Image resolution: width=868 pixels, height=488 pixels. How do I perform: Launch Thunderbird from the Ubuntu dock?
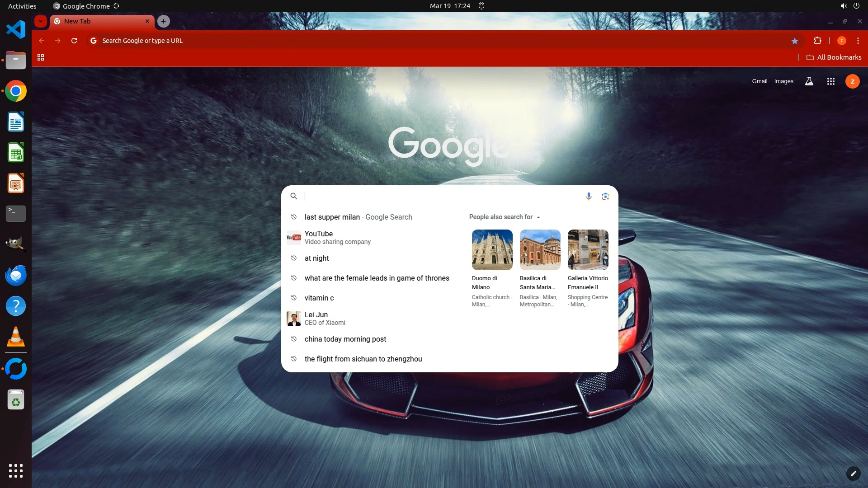click(x=16, y=275)
